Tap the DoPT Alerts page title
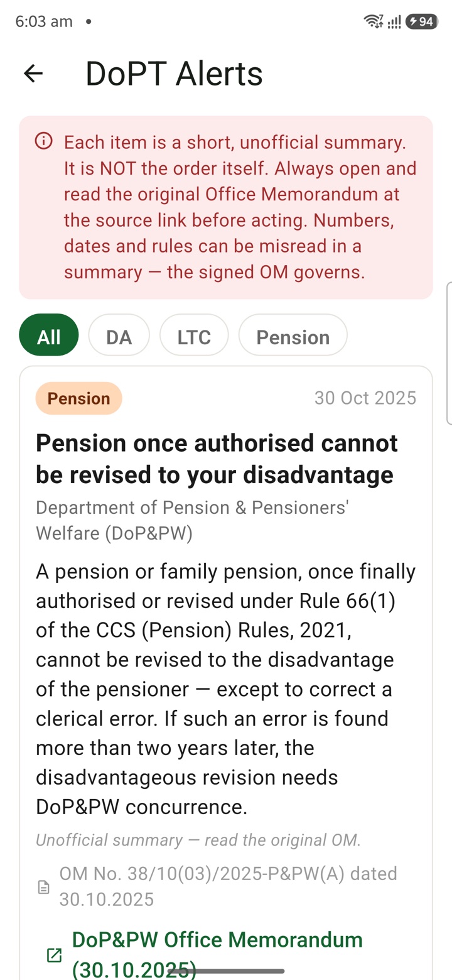The image size is (452, 980). coord(174,73)
